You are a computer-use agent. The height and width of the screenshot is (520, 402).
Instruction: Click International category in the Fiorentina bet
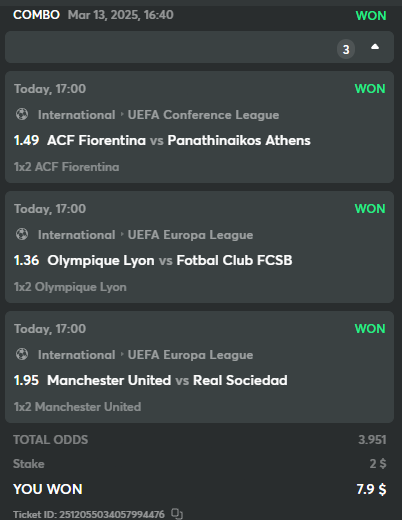[x=77, y=115]
